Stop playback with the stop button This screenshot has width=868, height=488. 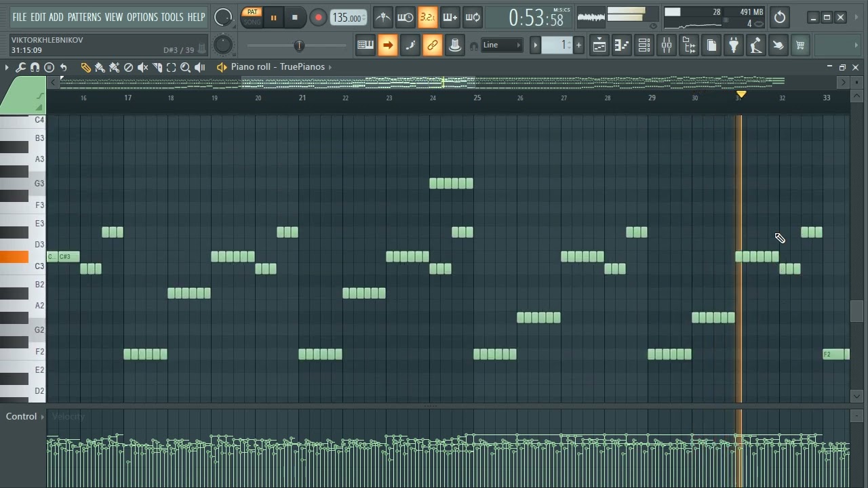point(295,18)
